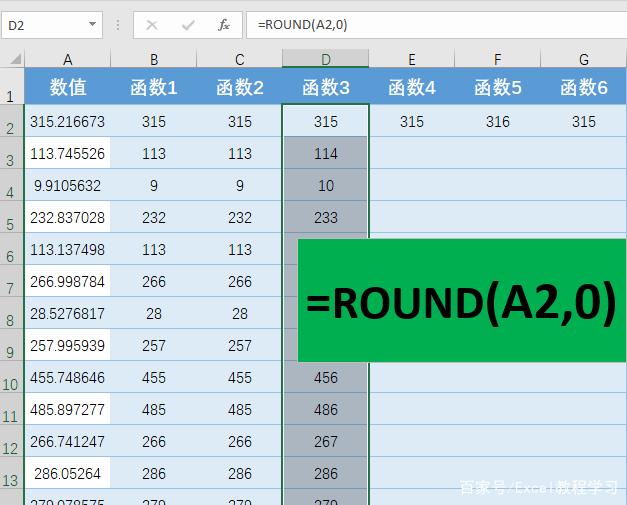Click cell D5 showing 233

(x=325, y=217)
